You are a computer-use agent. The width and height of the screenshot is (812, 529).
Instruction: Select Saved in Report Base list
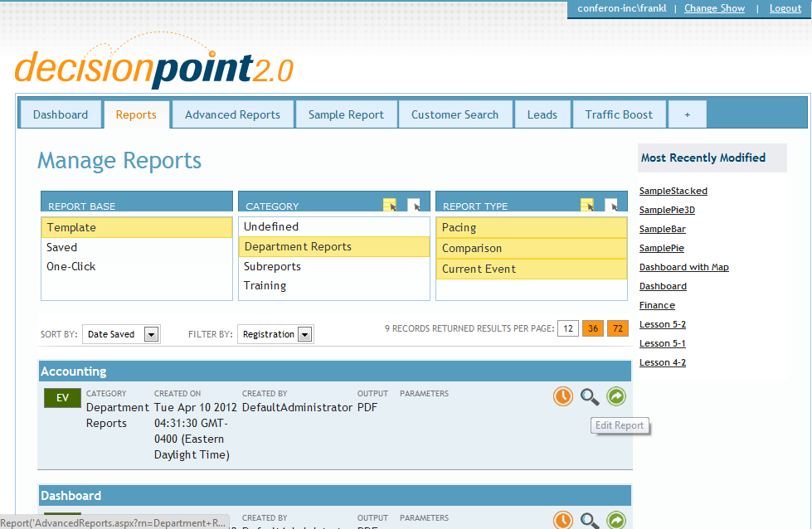click(137, 247)
